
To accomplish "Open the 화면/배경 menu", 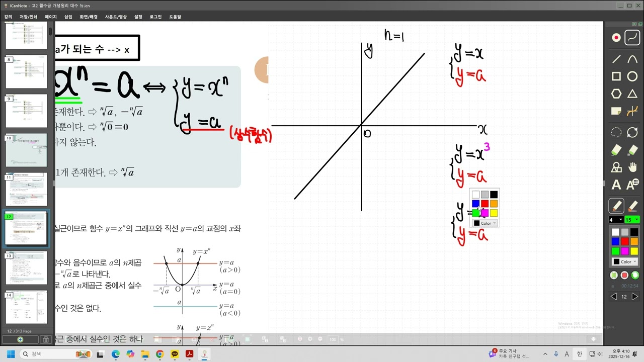I will tap(89, 17).
